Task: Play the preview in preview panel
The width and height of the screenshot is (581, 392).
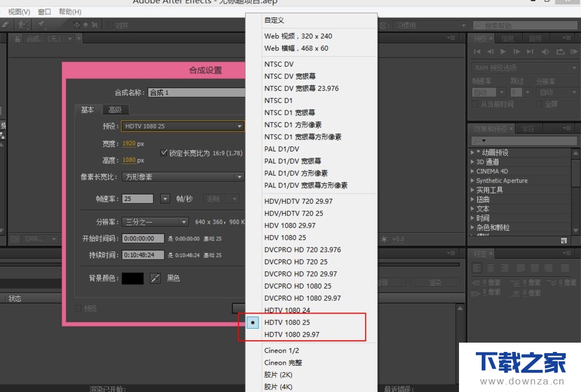Action: coord(503,52)
